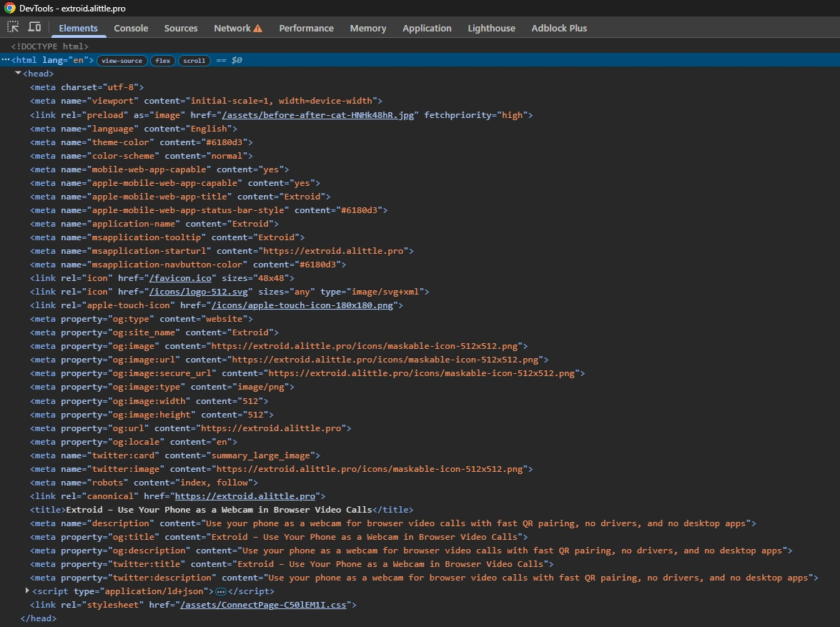Viewport: 840px width, 627px height.
Task: Select the meta color-scheme node
Action: pos(142,155)
